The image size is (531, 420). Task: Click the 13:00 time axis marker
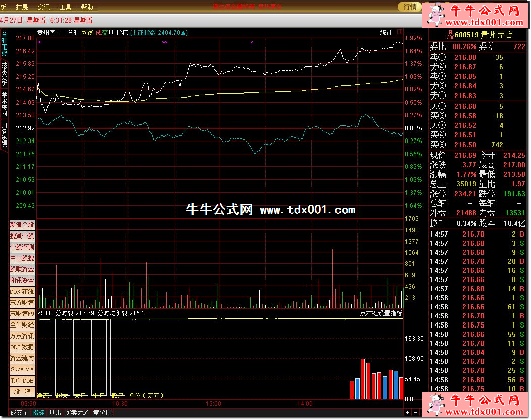(213, 404)
